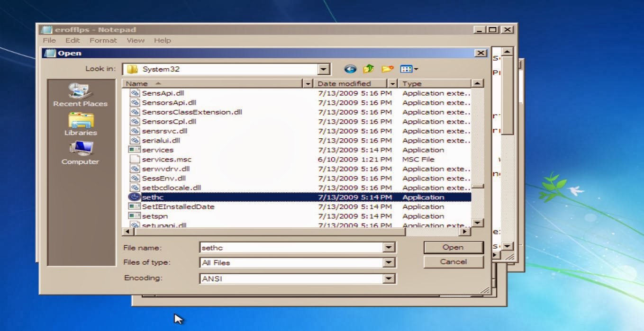Click the sethc application icon
This screenshot has width=644, height=331.
coord(135,197)
